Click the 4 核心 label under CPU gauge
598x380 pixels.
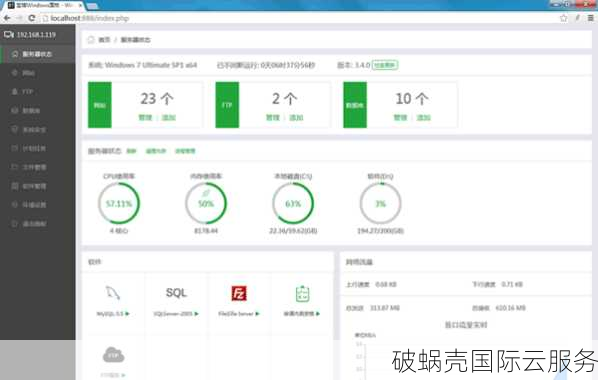point(119,231)
